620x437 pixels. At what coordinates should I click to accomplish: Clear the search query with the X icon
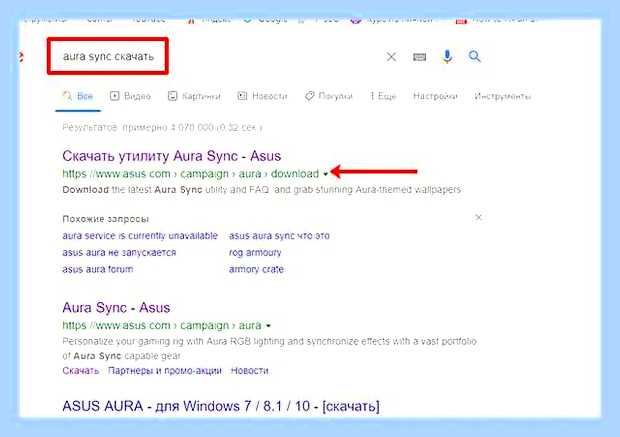(x=391, y=57)
